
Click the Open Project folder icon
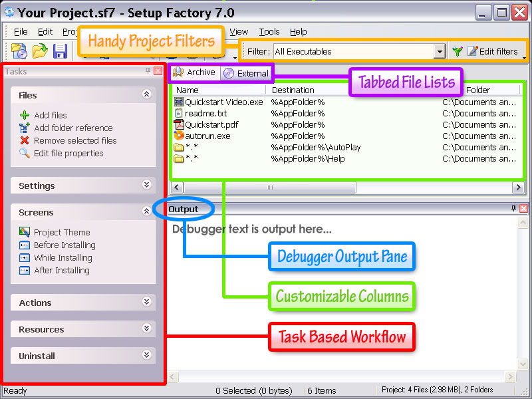(40, 51)
